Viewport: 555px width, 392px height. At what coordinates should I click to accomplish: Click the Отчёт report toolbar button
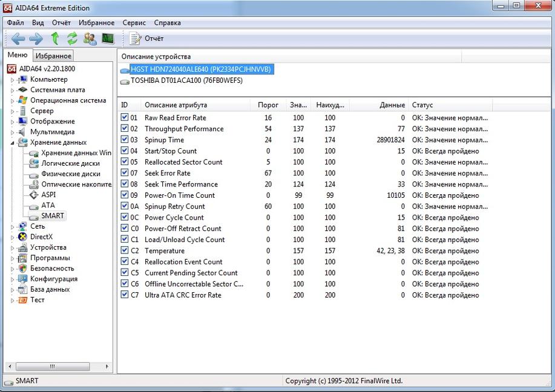(146, 38)
